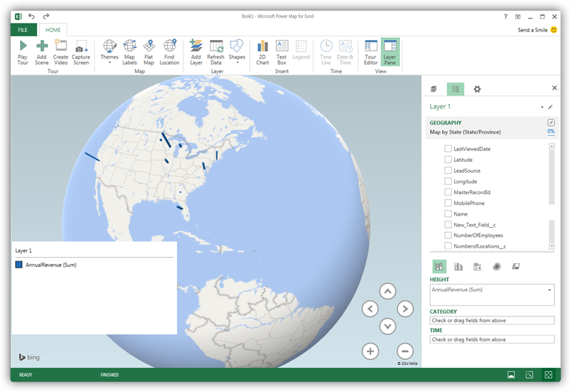Open Find Location tool
571x392 pixels.
click(x=169, y=52)
